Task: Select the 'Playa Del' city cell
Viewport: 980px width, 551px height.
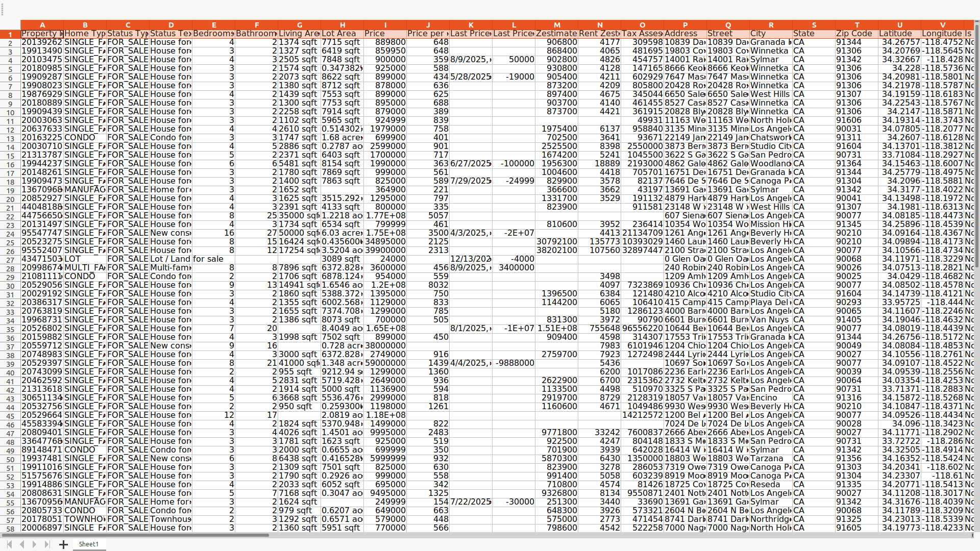Action: [771, 303]
